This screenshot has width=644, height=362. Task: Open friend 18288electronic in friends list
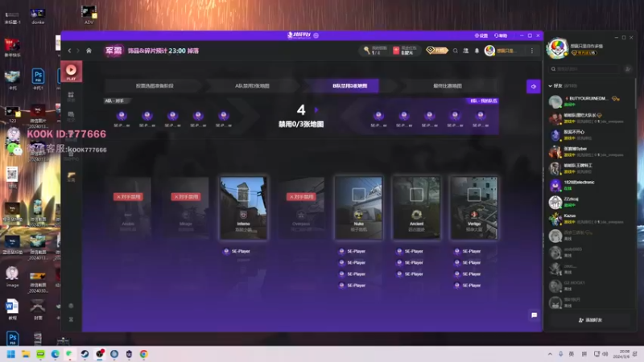click(590, 185)
